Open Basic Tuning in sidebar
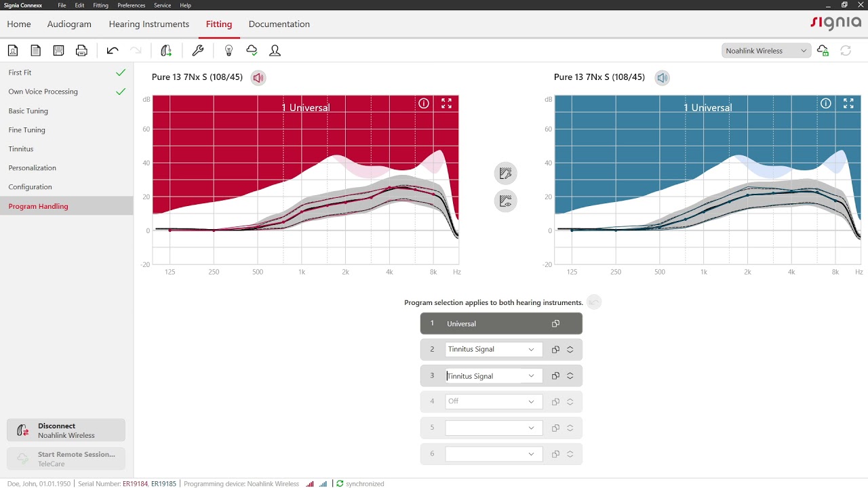The height and width of the screenshot is (488, 868). tap(66, 111)
